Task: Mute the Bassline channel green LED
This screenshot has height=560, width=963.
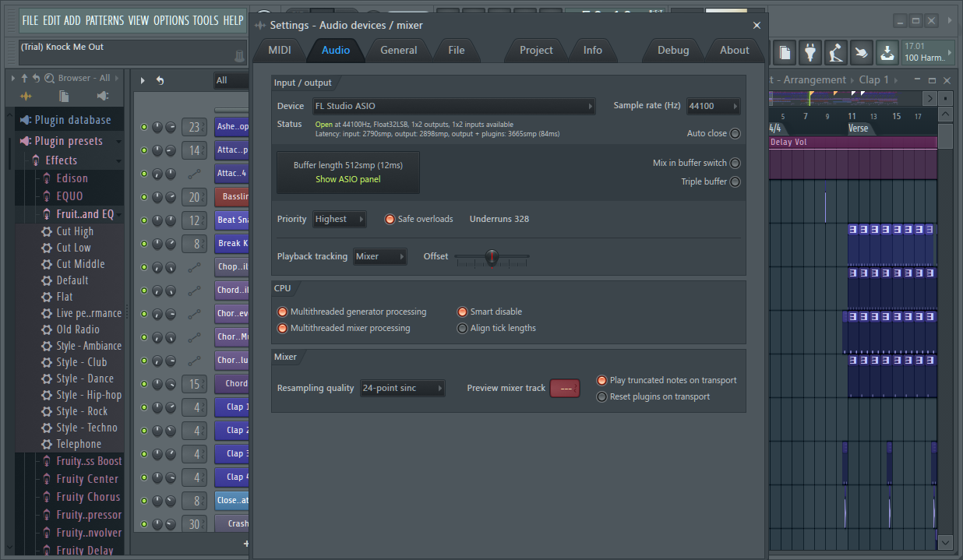Action: [x=144, y=197]
